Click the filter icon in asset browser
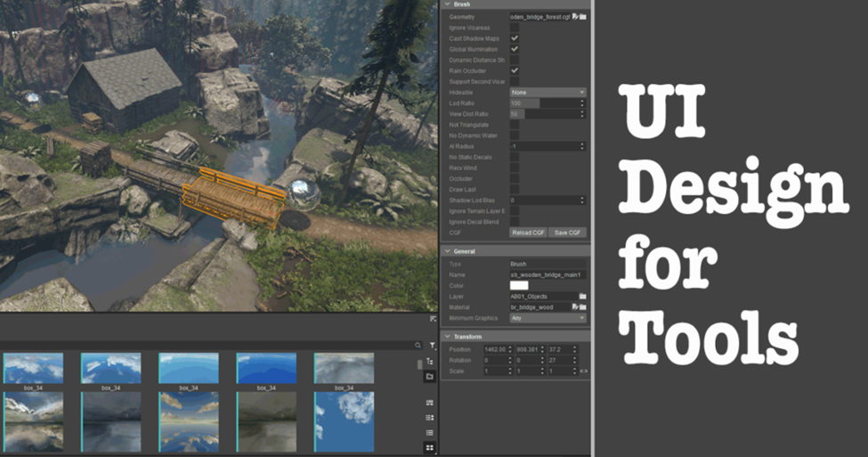Screen dimensions: 868x457 [433, 345]
